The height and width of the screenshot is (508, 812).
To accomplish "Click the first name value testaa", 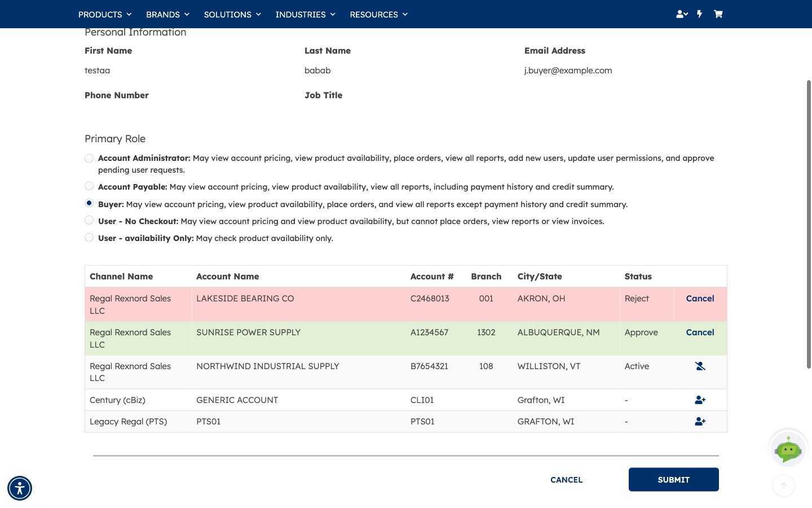I will 97,71.
